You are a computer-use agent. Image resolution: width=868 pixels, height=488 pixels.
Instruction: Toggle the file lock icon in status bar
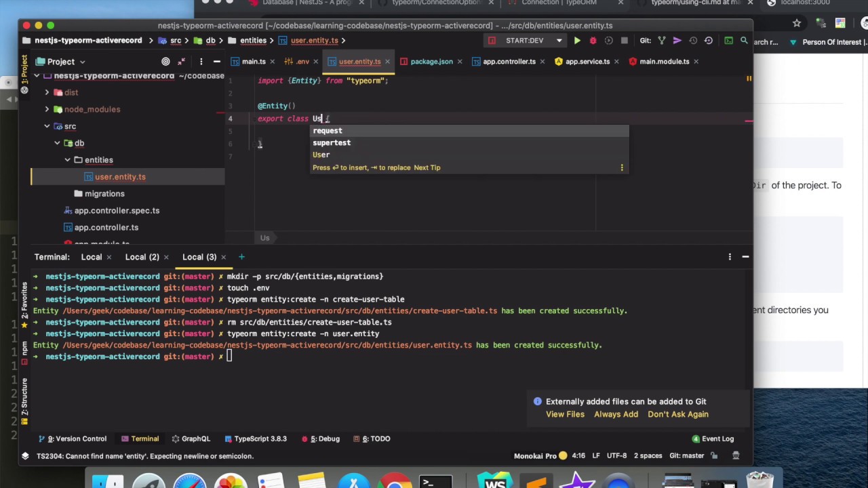714,455
